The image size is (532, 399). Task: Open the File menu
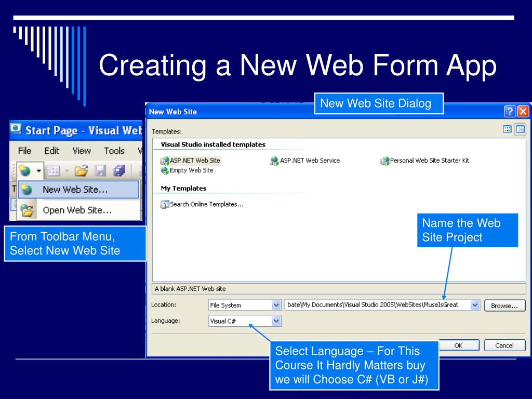(x=24, y=151)
